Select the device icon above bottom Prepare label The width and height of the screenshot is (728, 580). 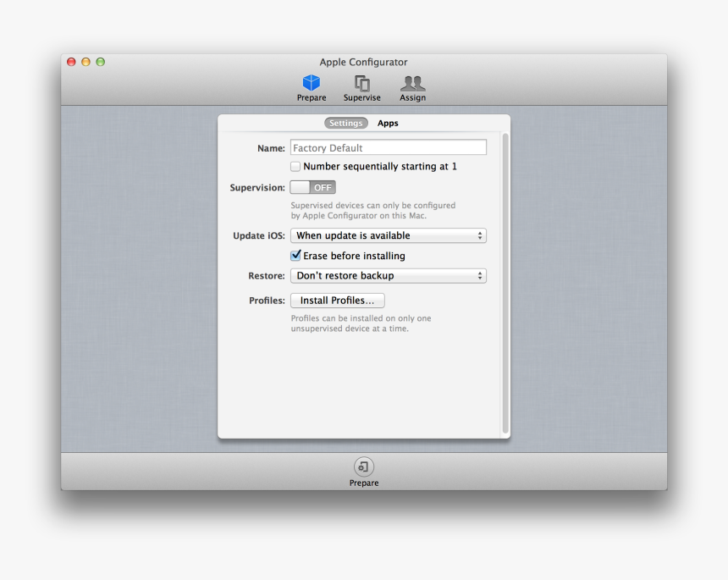[364, 466]
